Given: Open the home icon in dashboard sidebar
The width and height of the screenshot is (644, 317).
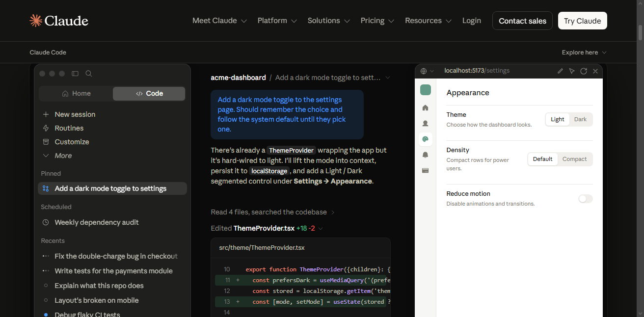Looking at the screenshot, I should pos(426,107).
